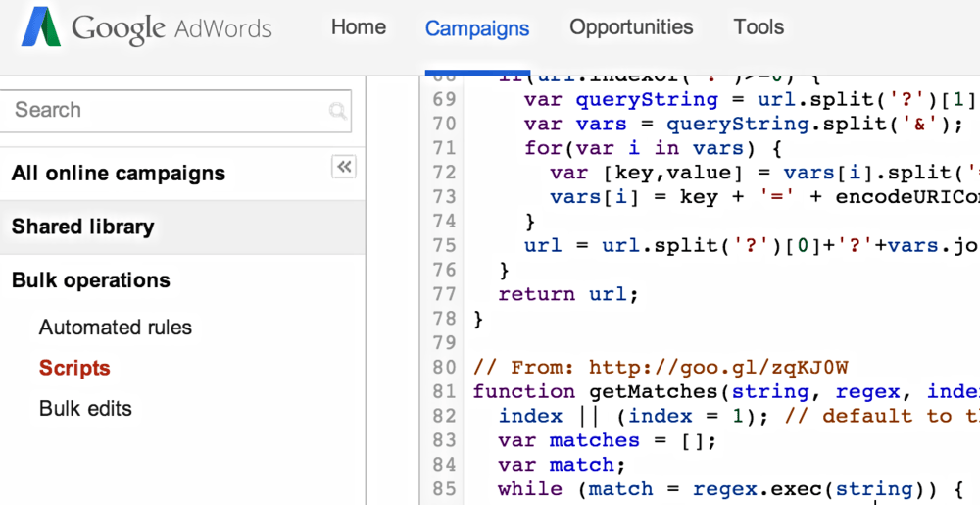Click the goo.gl URL in the comment

point(717,368)
